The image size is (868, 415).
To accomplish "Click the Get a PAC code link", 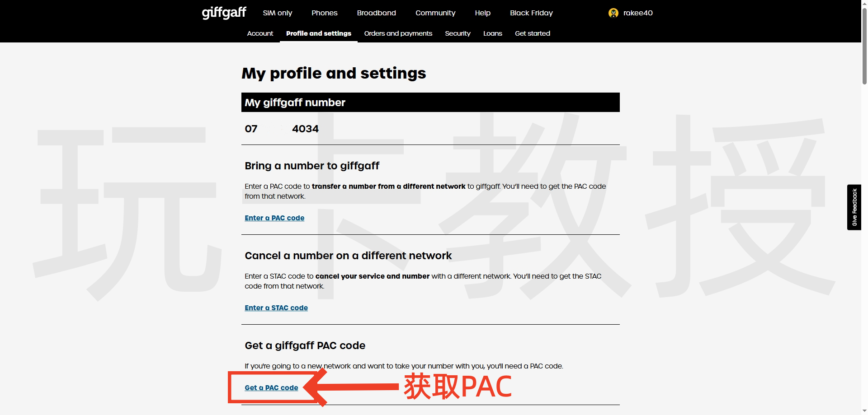I will (x=271, y=387).
